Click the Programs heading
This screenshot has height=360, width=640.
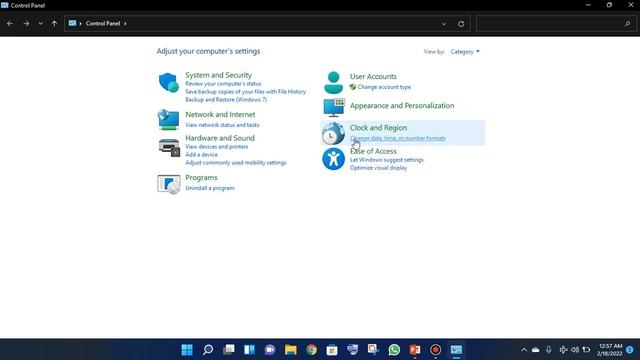[201, 178]
